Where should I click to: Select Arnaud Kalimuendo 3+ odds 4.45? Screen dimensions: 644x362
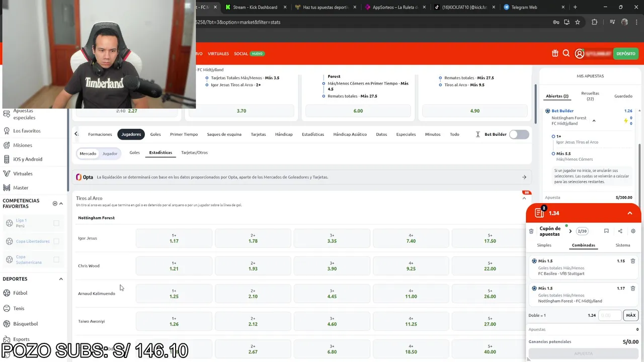click(332, 294)
